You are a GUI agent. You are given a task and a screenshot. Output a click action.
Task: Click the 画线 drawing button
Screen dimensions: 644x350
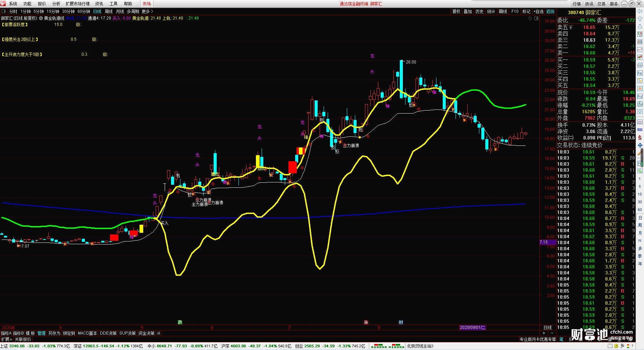[x=503, y=11]
